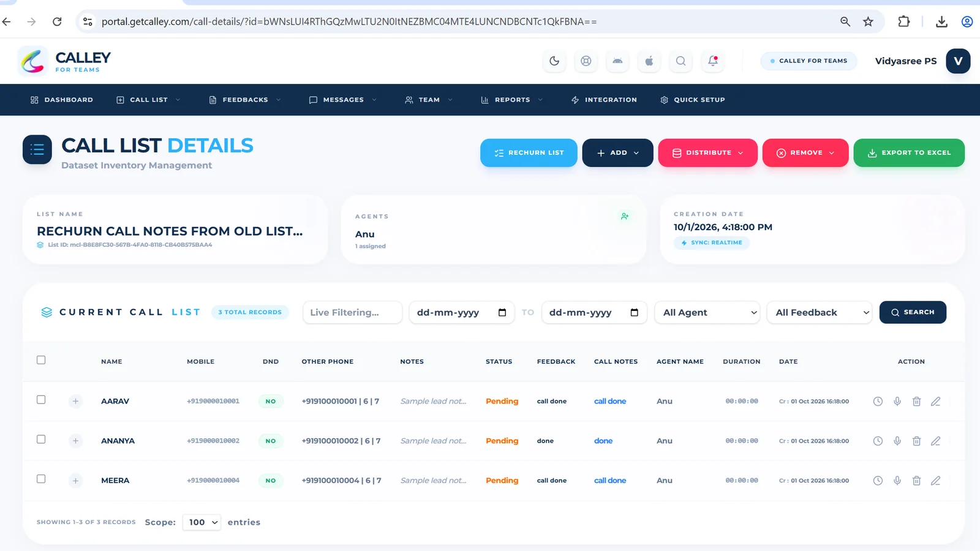Click the Calley logo
The height and width of the screenshot is (551, 980).
coord(65,61)
